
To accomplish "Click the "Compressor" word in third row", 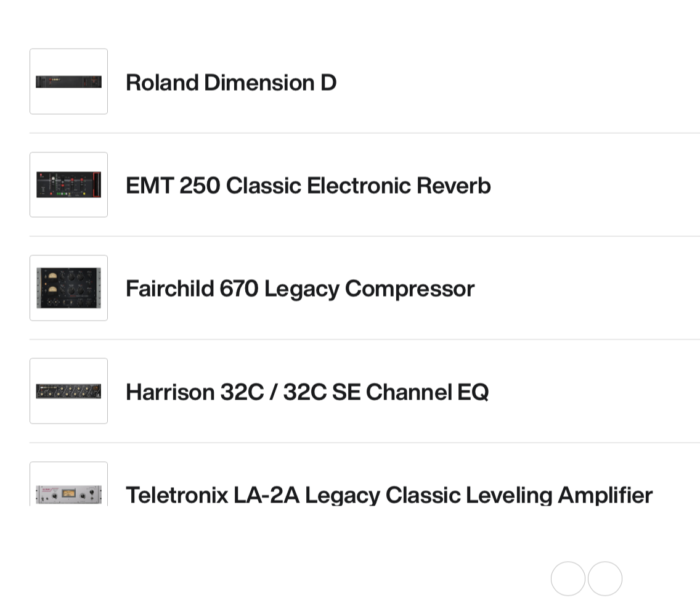I will click(409, 289).
